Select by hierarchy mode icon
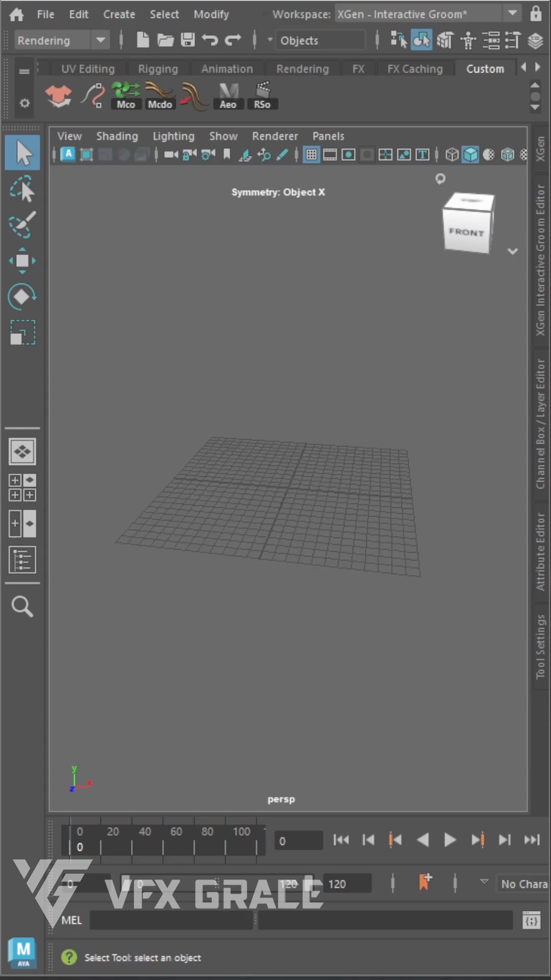Screen dimensions: 551x980 (398, 40)
